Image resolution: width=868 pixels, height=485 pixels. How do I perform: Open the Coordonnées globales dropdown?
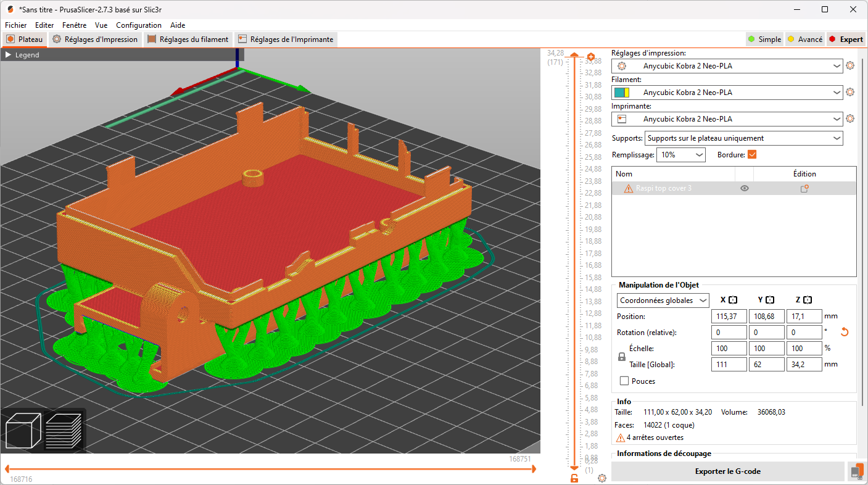(x=663, y=300)
